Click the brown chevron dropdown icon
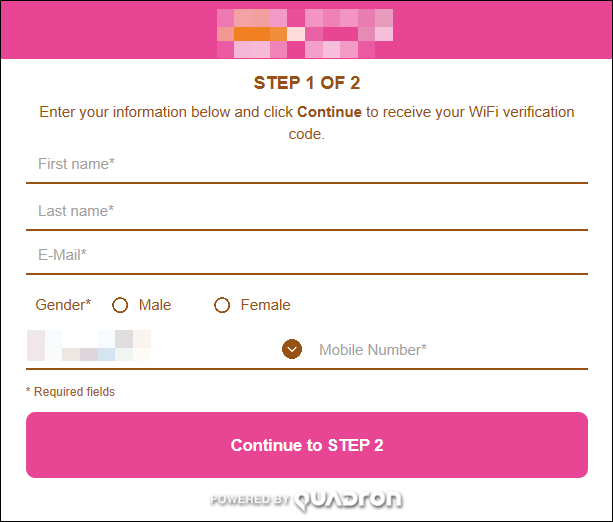Screen dimensions: 613x522 [292, 349]
